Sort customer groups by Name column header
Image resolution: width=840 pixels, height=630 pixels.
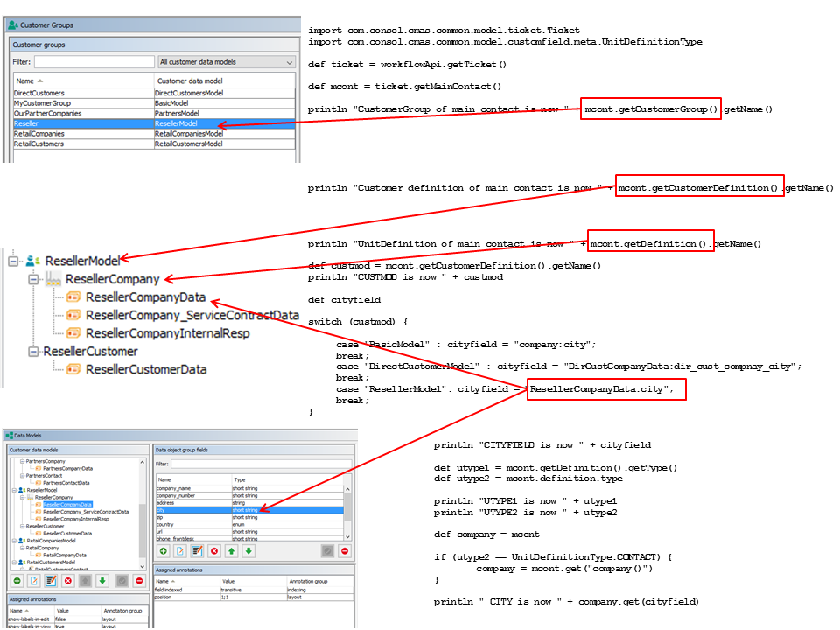(x=83, y=80)
